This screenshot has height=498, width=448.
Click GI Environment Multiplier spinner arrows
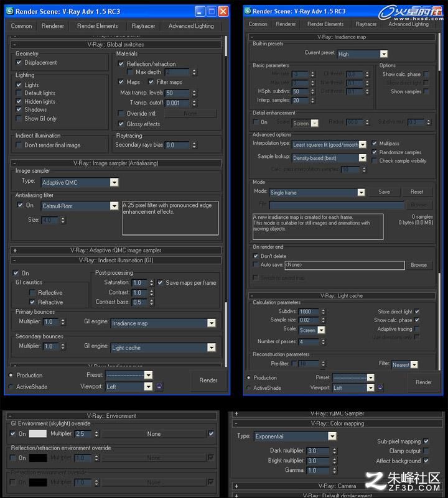tap(96, 433)
